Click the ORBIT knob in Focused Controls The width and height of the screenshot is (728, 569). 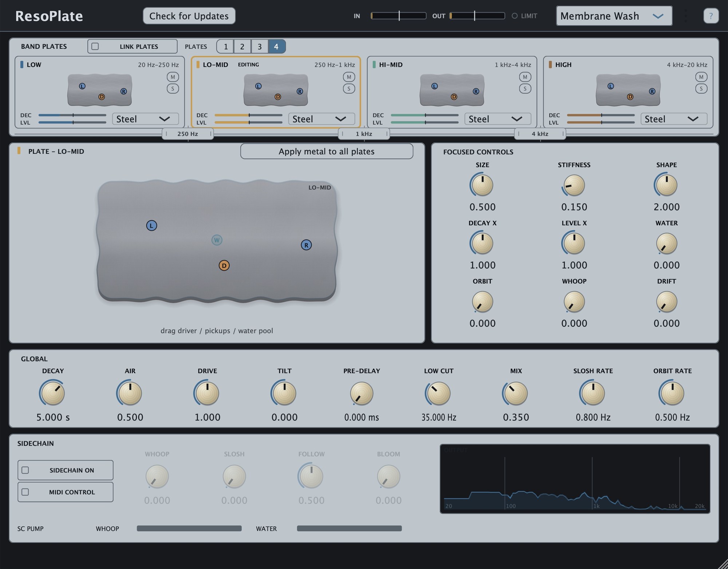coord(482,301)
